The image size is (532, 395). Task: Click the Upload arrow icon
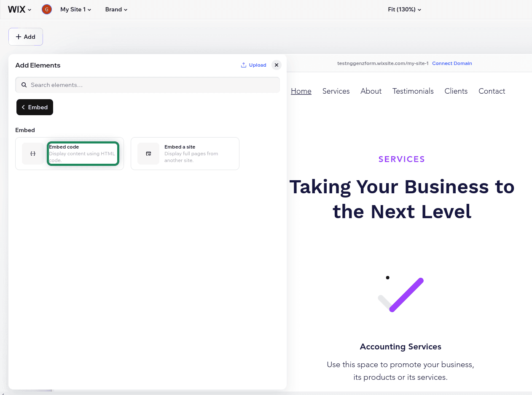click(243, 65)
